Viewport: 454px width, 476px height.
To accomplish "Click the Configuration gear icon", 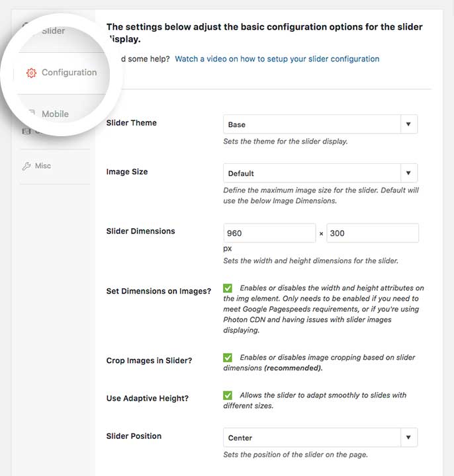I will point(31,73).
